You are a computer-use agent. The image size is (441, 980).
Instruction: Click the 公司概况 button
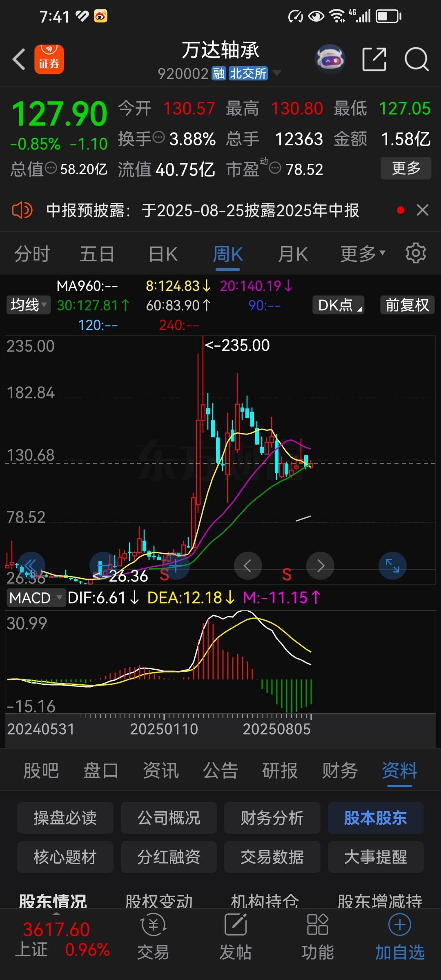[x=169, y=818]
